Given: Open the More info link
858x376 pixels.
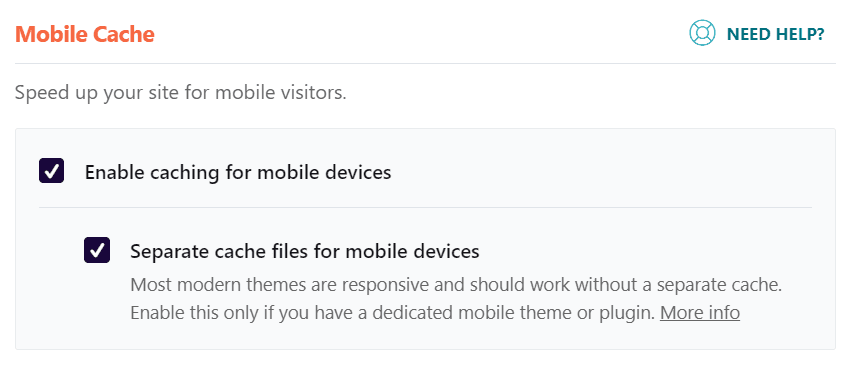Looking at the screenshot, I should tap(700, 313).
